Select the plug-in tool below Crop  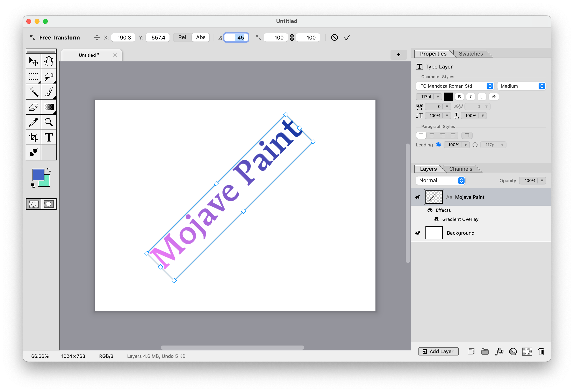coord(34,153)
